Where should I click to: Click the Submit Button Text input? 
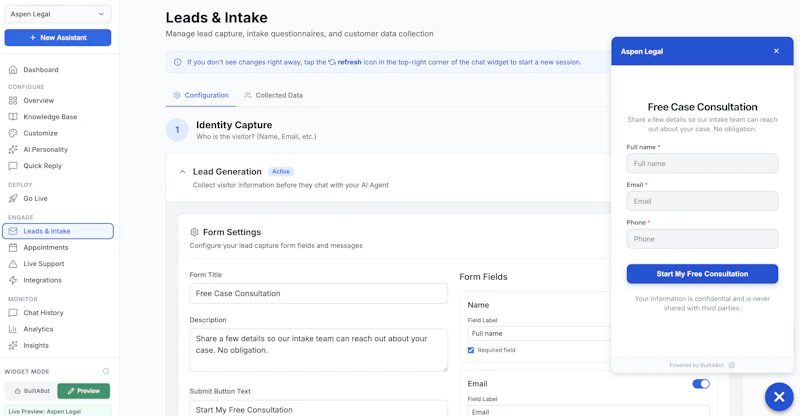coord(318,408)
